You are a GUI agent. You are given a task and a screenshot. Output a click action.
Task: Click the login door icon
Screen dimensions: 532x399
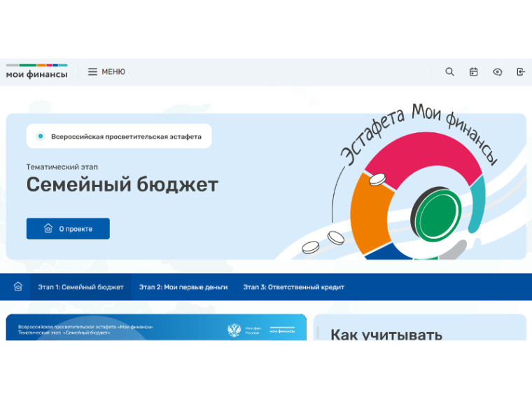tap(521, 71)
